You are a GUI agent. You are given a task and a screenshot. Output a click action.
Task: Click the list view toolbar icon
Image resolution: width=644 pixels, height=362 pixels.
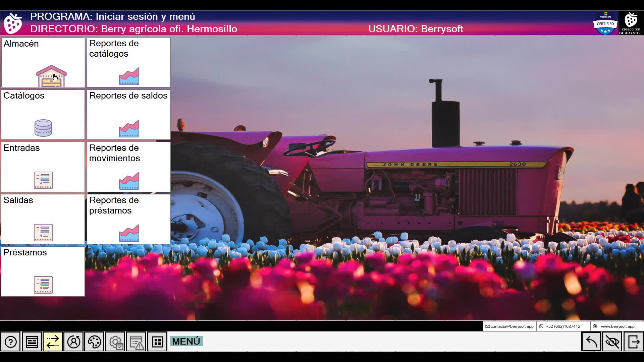pos(32,342)
